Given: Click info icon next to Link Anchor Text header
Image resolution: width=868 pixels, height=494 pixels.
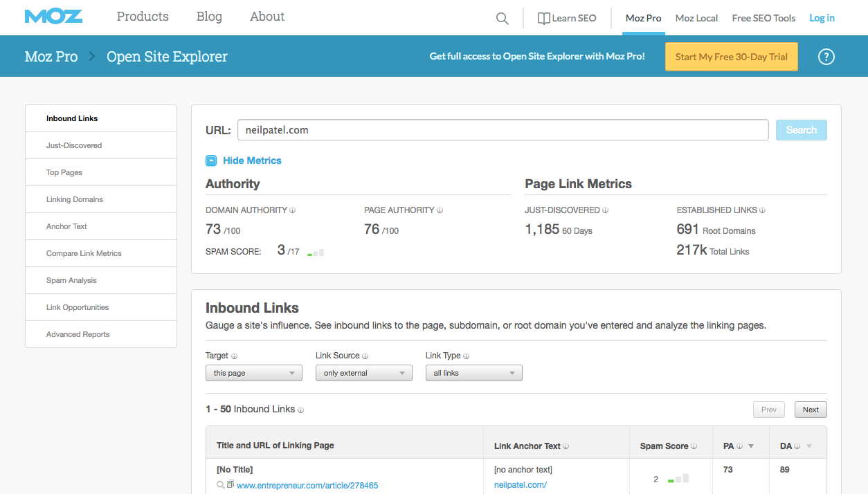Looking at the screenshot, I should click(x=566, y=447).
